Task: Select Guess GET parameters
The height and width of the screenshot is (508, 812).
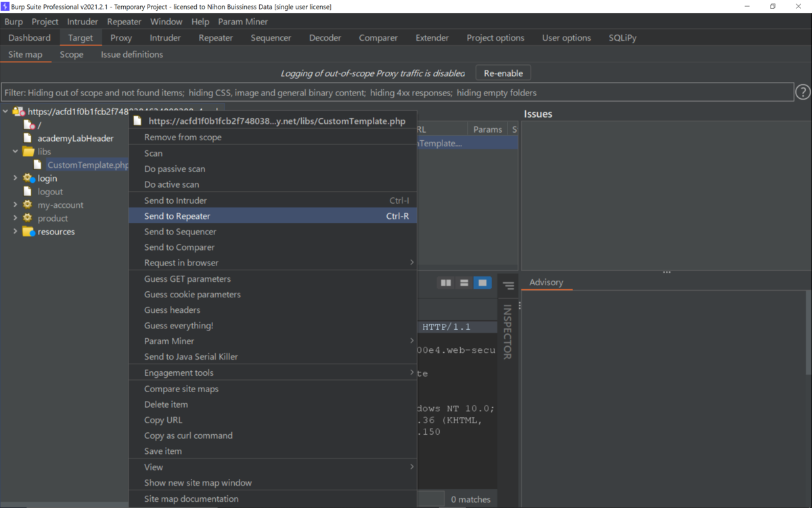Action: pyautogui.click(x=273, y=279)
